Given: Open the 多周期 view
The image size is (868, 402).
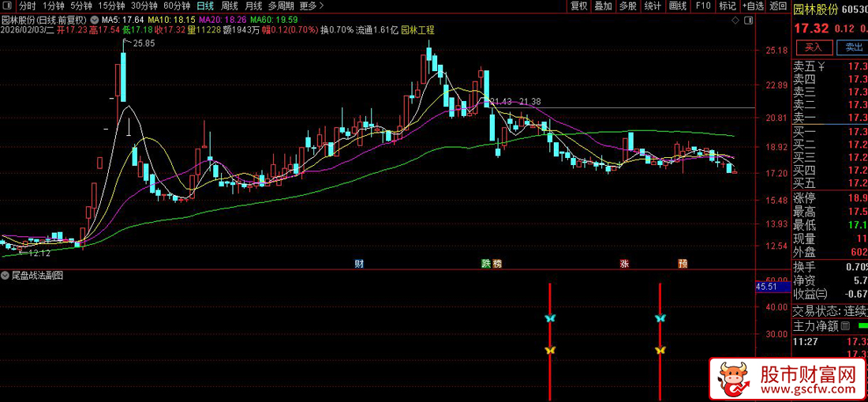Looking at the screenshot, I should point(281,6).
